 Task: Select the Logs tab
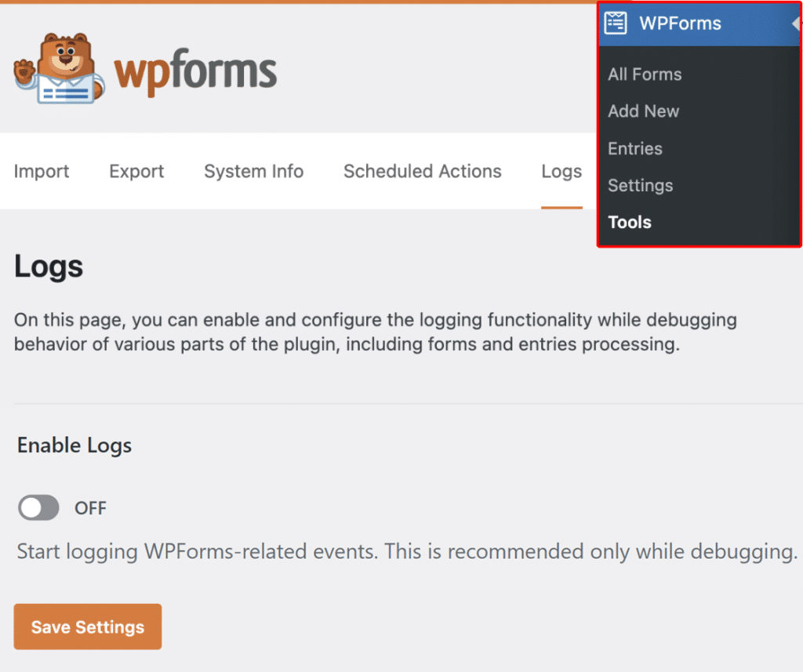click(561, 171)
